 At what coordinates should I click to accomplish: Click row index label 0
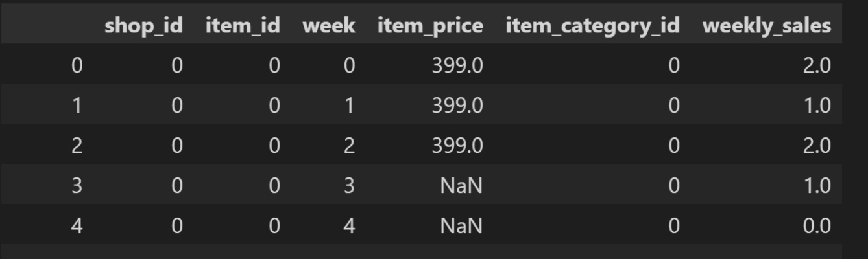[77, 65]
